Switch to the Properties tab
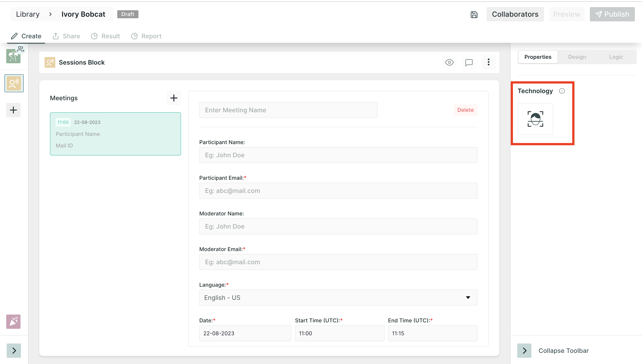The width and height of the screenshot is (642, 364). click(x=538, y=57)
